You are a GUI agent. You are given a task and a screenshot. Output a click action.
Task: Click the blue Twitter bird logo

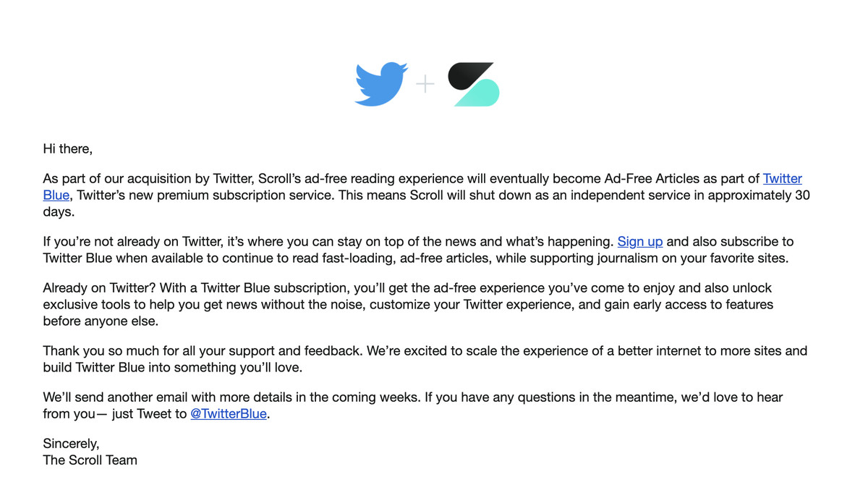(x=381, y=84)
